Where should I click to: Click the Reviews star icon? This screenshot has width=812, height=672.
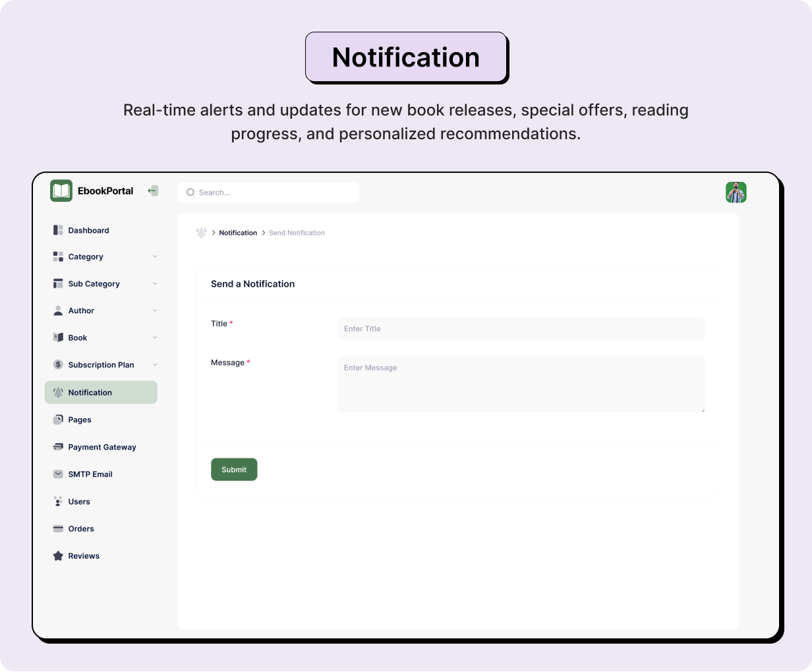pos(58,556)
